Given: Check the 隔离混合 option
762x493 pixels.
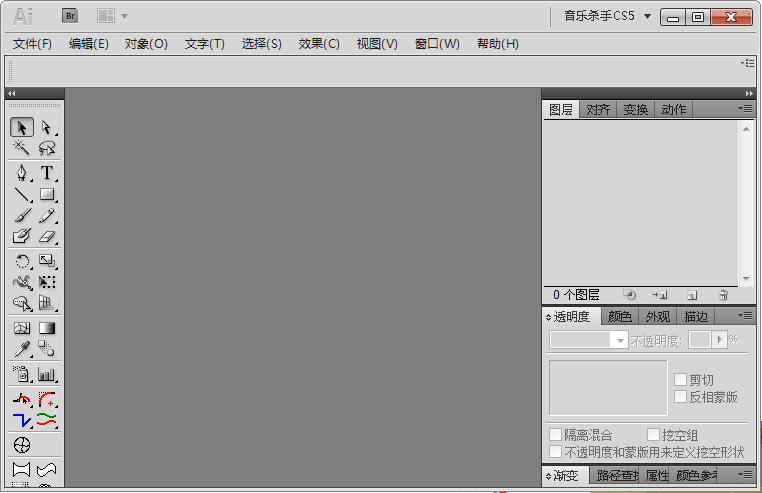Looking at the screenshot, I should point(555,435).
